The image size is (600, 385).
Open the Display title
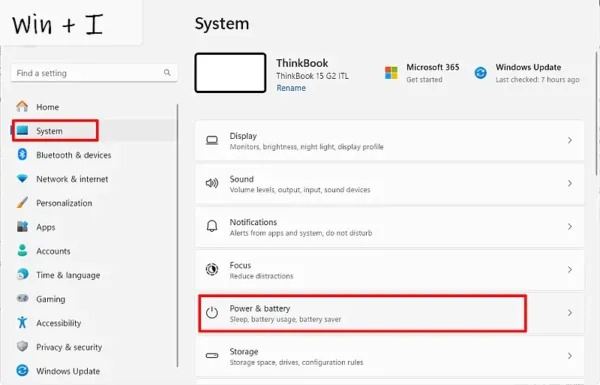click(x=243, y=136)
